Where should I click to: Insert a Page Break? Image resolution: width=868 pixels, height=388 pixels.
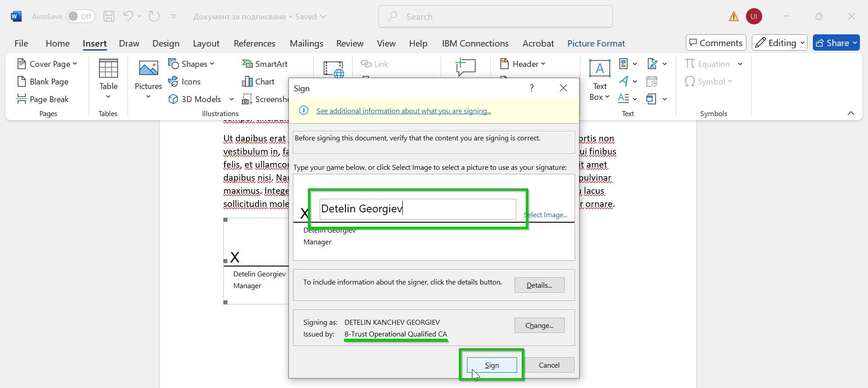pyautogui.click(x=43, y=99)
